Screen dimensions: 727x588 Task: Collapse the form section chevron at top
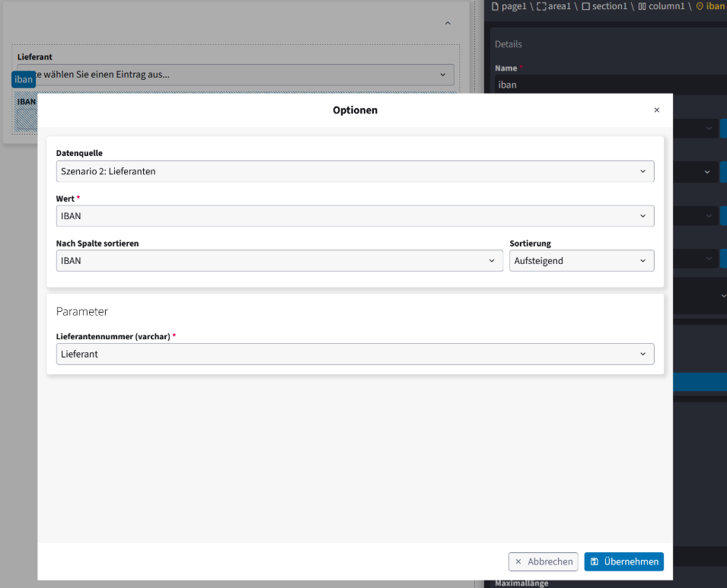pyautogui.click(x=448, y=23)
